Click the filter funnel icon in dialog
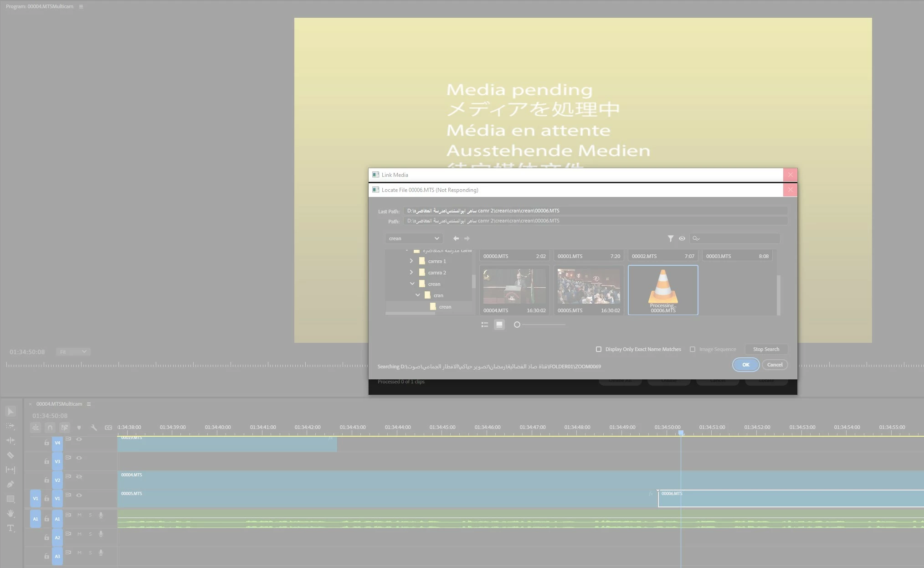Image resolution: width=924 pixels, height=568 pixels. click(670, 238)
